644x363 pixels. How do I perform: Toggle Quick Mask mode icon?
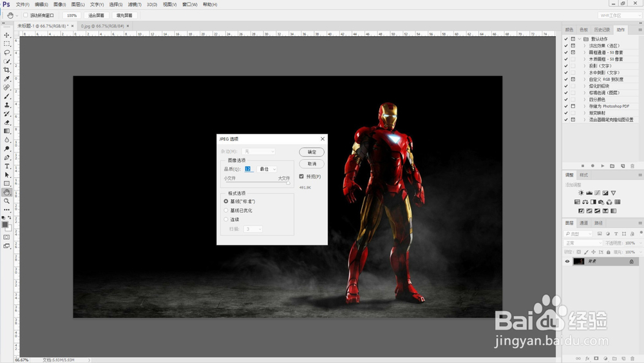click(6, 237)
